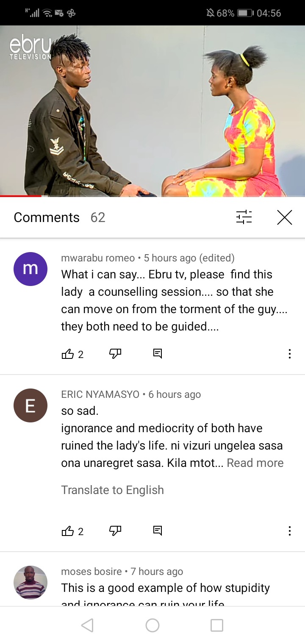The width and height of the screenshot is (305, 644).
Task: Tap the Android home circle button
Action: (x=152, y=625)
